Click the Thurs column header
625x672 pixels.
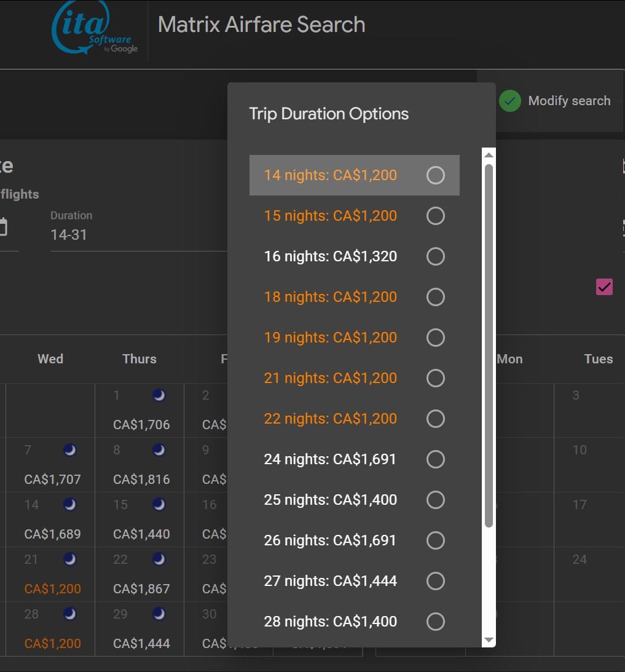140,359
